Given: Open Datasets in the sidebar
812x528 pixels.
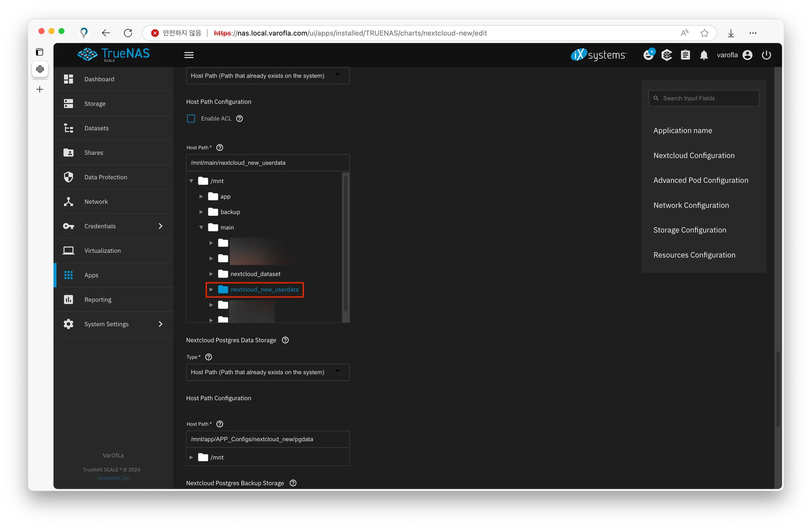Looking at the screenshot, I should 96,128.
